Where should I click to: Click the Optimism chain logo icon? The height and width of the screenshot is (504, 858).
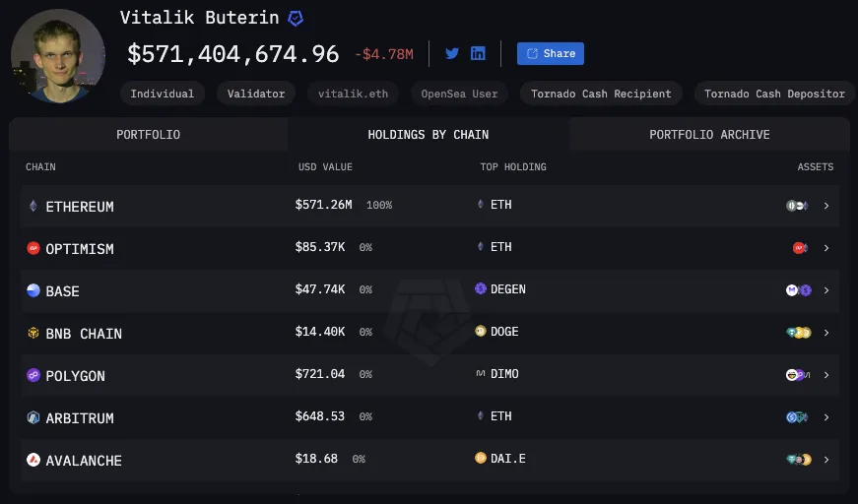[33, 248]
